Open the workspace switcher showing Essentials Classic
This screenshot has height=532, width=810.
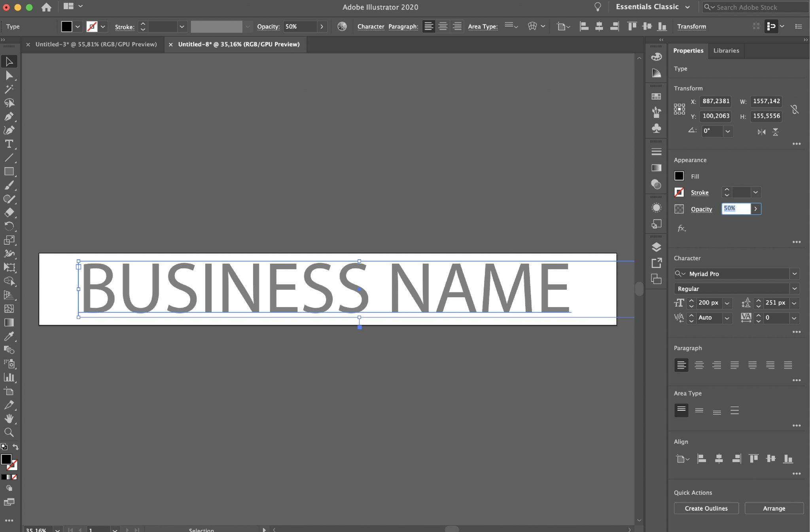pos(653,7)
